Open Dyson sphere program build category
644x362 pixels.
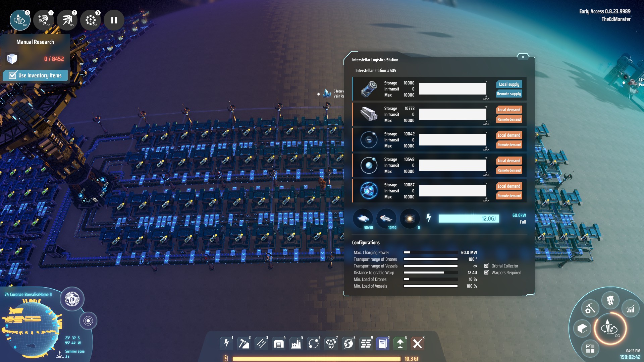tap(348, 343)
